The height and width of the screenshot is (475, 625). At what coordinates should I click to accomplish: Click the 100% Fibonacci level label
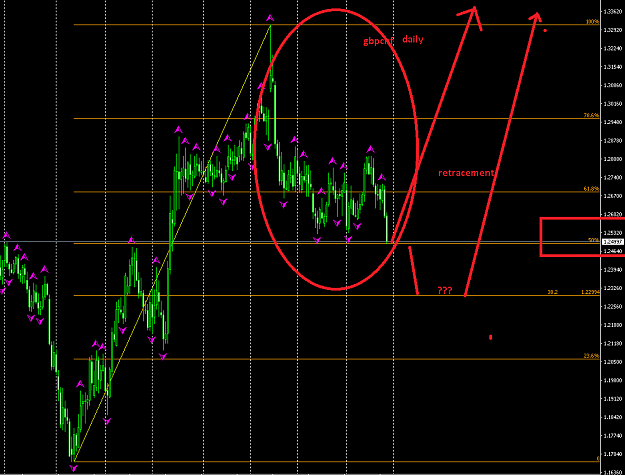pyautogui.click(x=592, y=22)
